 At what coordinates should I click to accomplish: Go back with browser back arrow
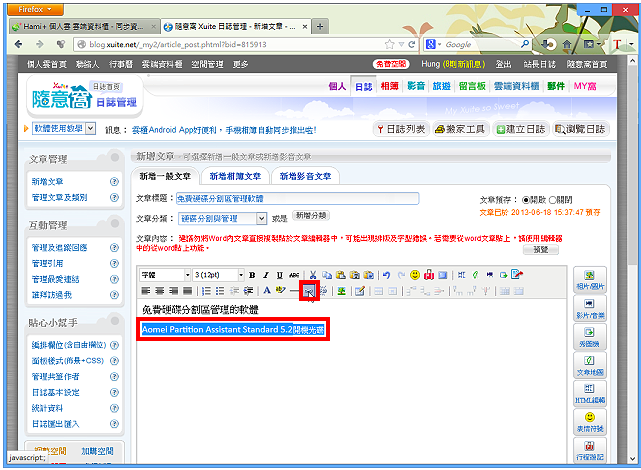tap(18, 44)
